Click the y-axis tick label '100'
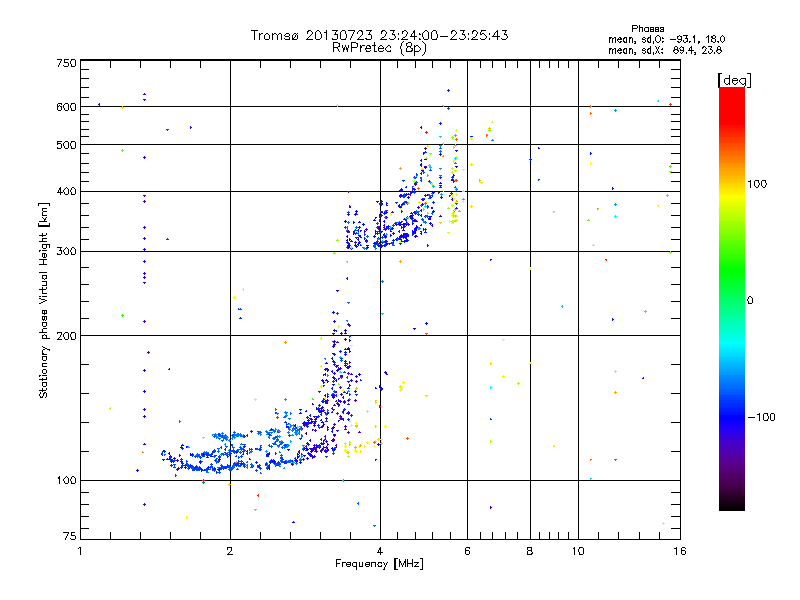This screenshot has width=800, height=600. click(66, 480)
